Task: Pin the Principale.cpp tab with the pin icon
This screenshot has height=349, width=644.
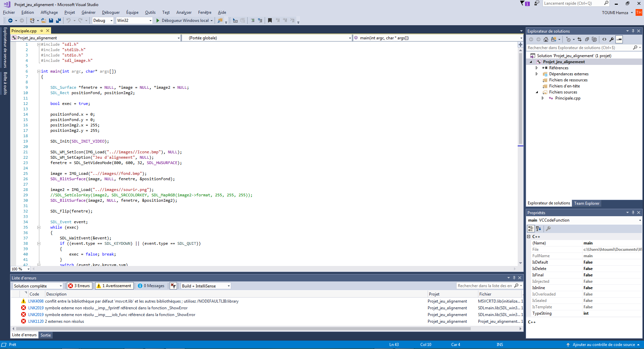Action: (x=42, y=31)
